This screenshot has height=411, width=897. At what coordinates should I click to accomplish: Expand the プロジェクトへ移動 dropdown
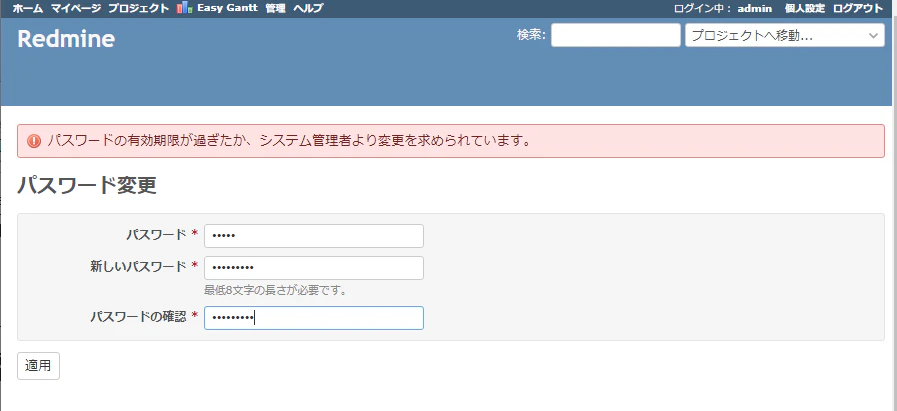coord(785,35)
